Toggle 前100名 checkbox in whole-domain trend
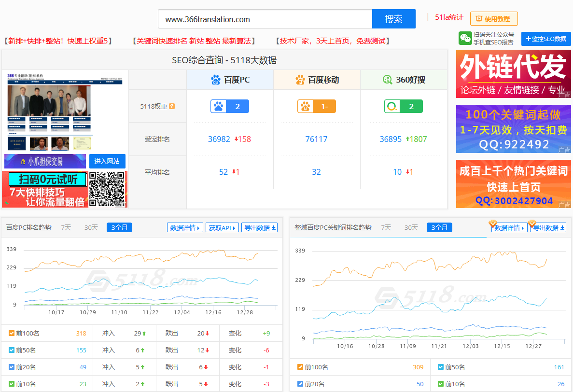Viewport: 573px width, 392px height. point(300,367)
